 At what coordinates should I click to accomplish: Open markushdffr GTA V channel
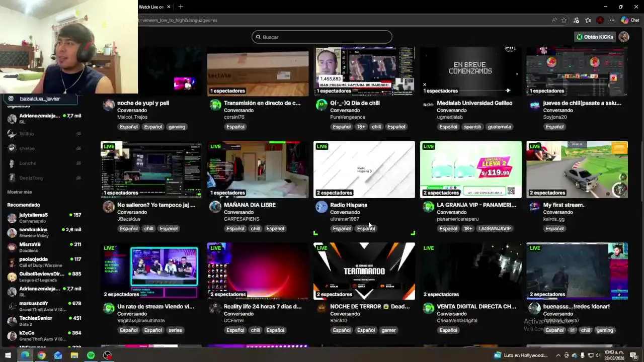[44, 306]
